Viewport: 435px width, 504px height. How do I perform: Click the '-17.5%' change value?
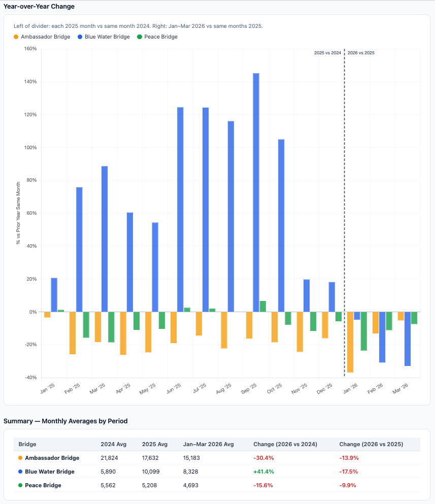[349, 472]
